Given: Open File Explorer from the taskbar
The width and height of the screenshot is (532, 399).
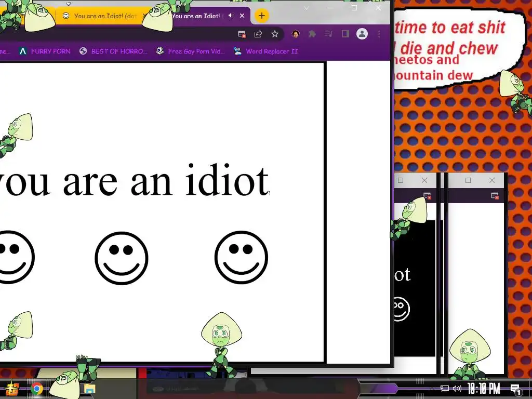Looking at the screenshot, I should [89, 389].
